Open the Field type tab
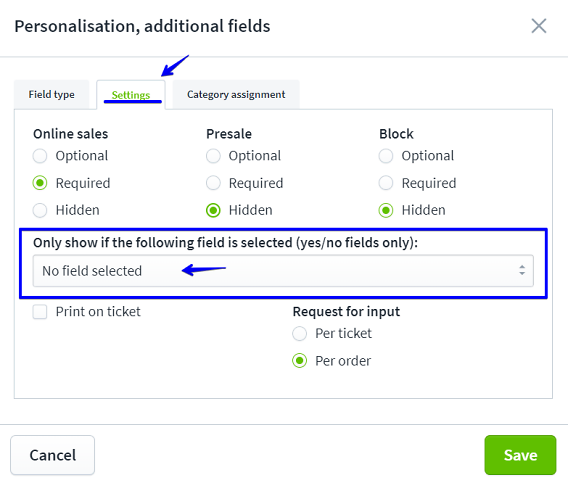 coord(51,95)
